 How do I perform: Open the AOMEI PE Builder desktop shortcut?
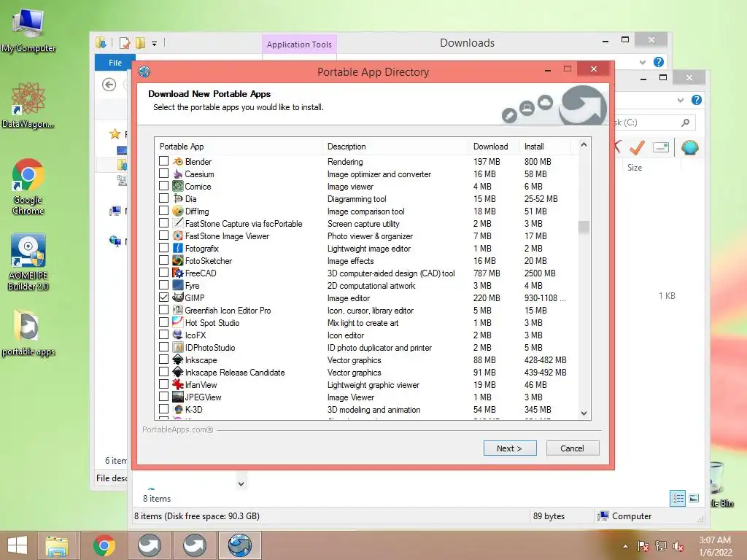(28, 262)
